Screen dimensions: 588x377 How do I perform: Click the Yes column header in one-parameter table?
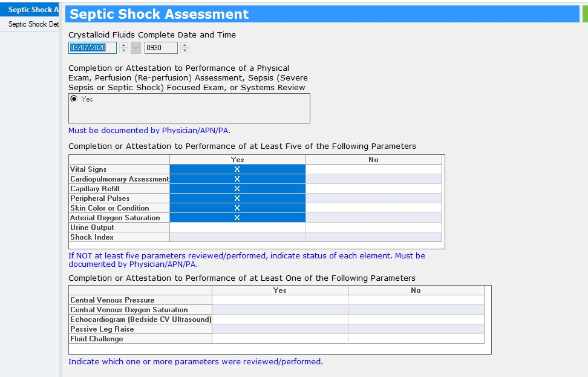[279, 290]
